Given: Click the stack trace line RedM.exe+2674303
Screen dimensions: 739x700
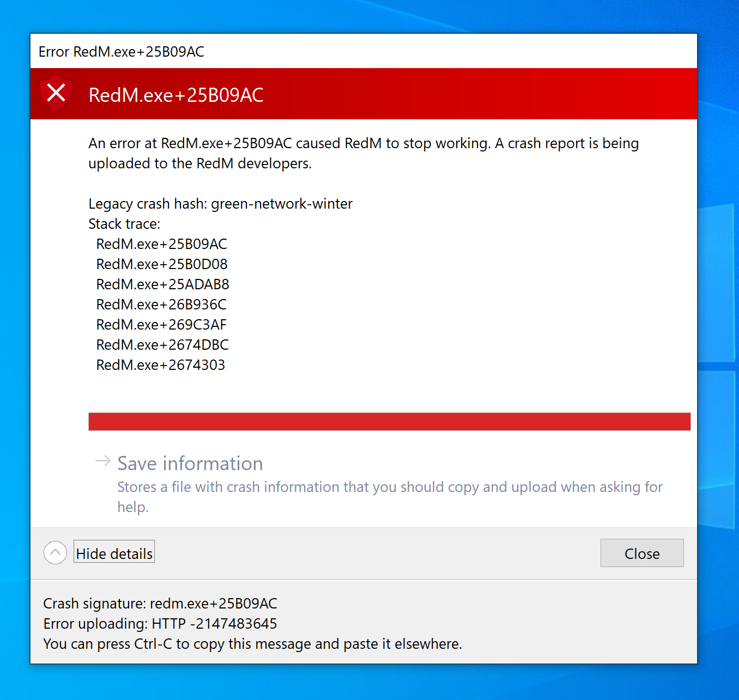Looking at the screenshot, I should tap(161, 365).
